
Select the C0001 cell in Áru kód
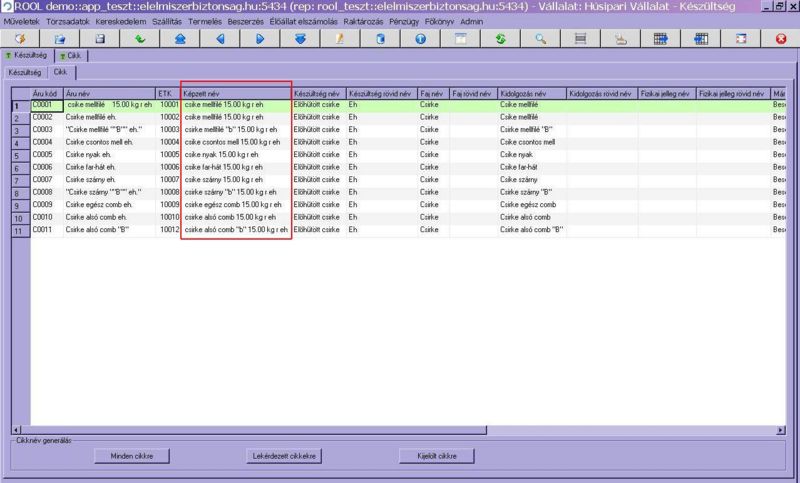click(47, 105)
